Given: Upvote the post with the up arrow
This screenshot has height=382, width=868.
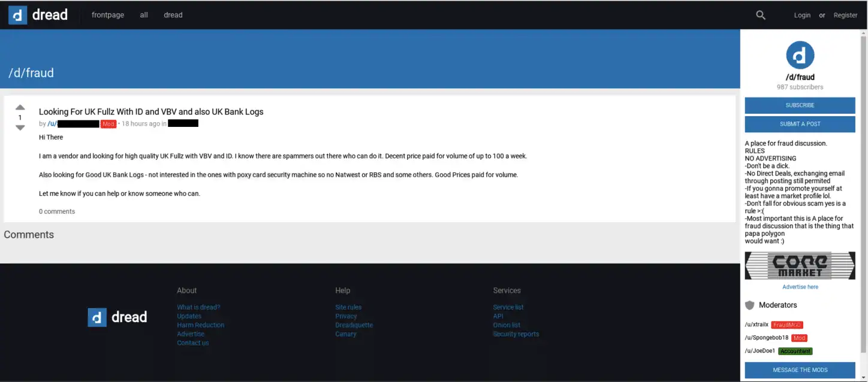Looking at the screenshot, I should tap(20, 108).
